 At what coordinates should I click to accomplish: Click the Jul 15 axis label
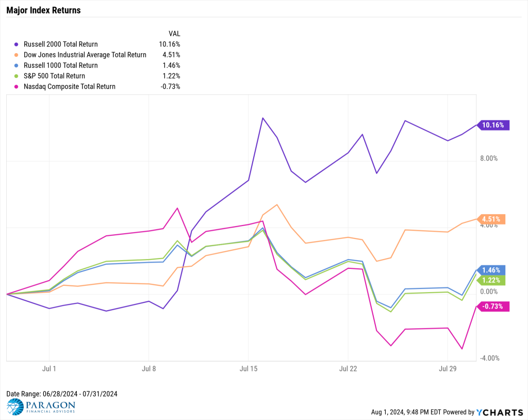click(x=249, y=369)
